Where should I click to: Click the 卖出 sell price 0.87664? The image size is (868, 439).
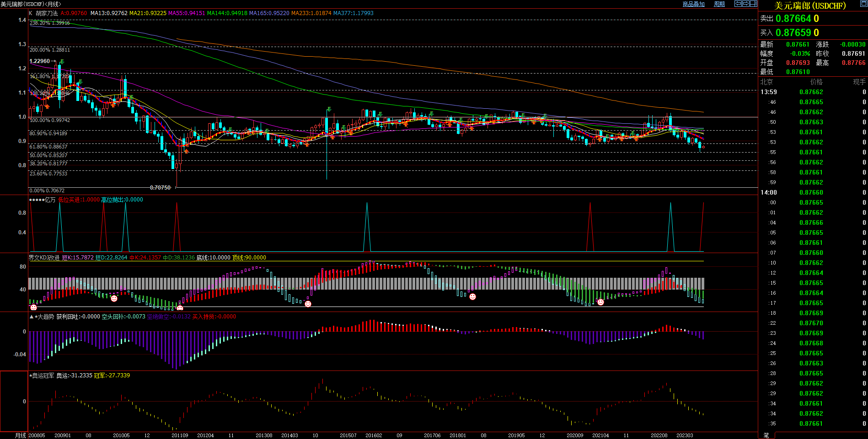[x=793, y=19]
